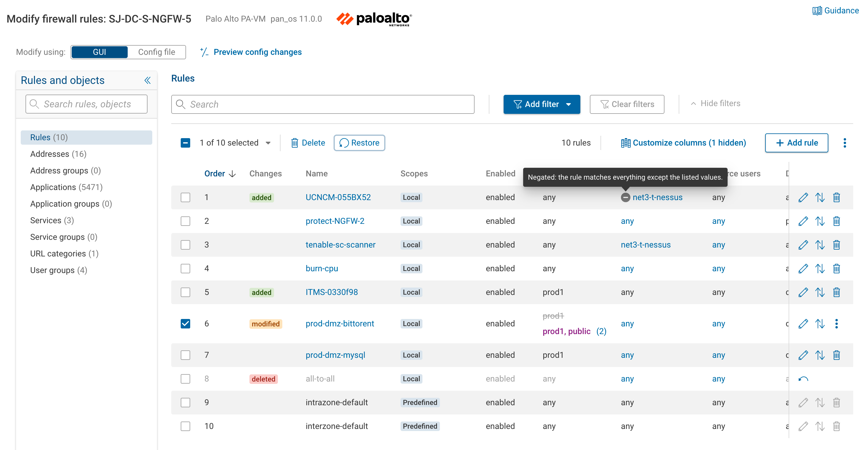
Task: Expand the (2) zones count for prod-dmz-bittorent
Action: tap(601, 331)
